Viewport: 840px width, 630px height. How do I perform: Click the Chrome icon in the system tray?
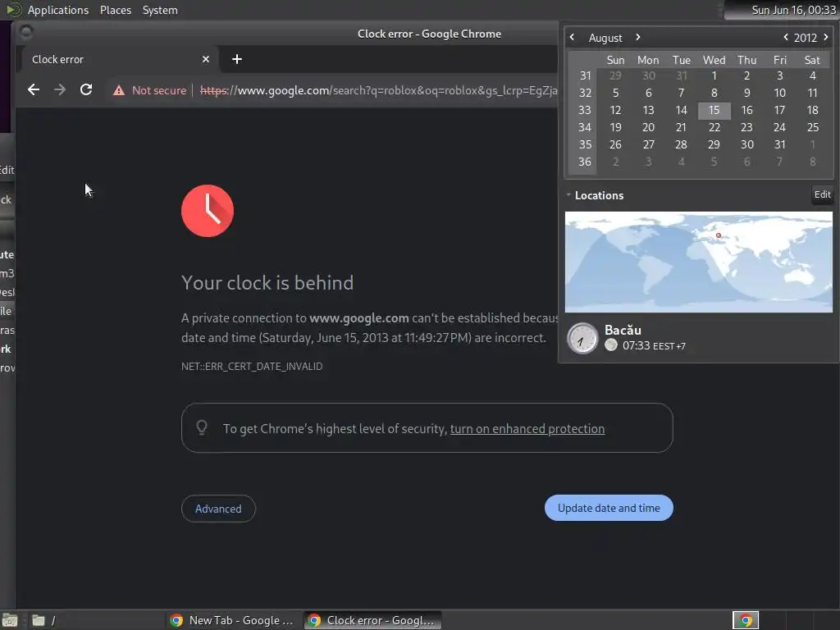(x=746, y=620)
